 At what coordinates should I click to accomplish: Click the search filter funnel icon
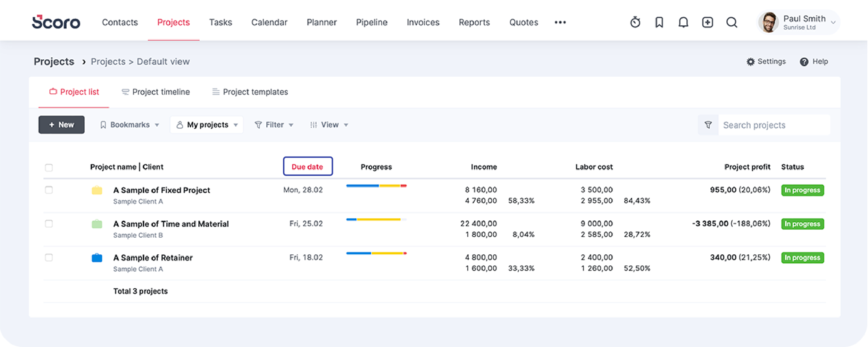(x=708, y=125)
